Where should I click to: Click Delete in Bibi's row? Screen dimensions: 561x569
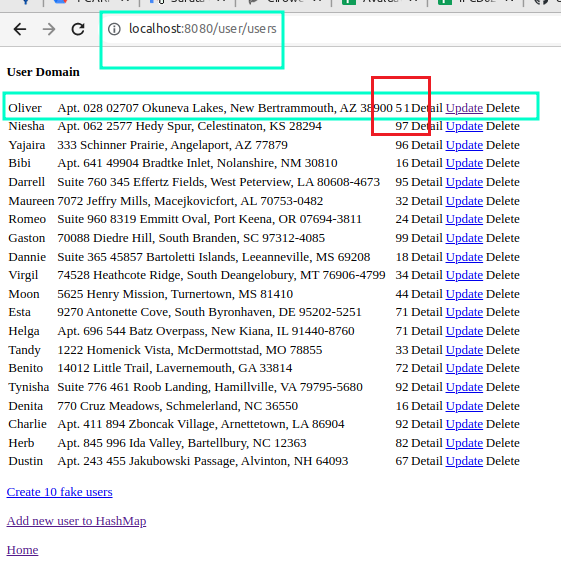503,163
